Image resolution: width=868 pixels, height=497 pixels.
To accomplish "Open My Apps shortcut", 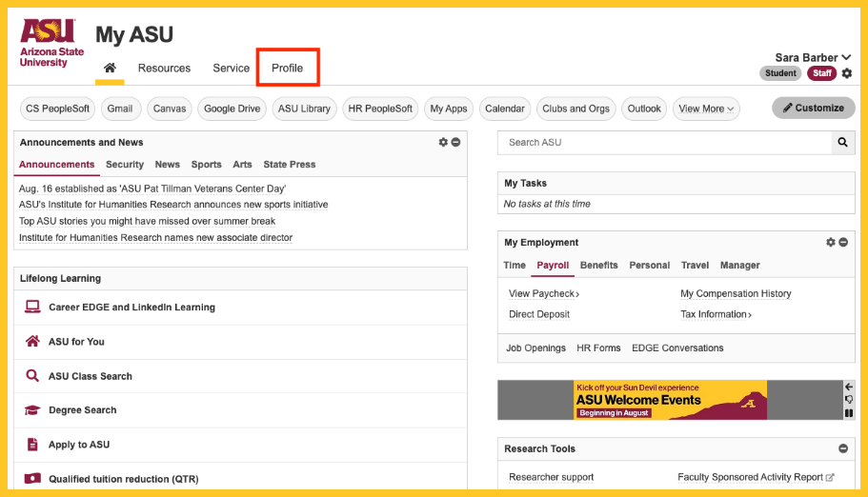I will (x=449, y=109).
